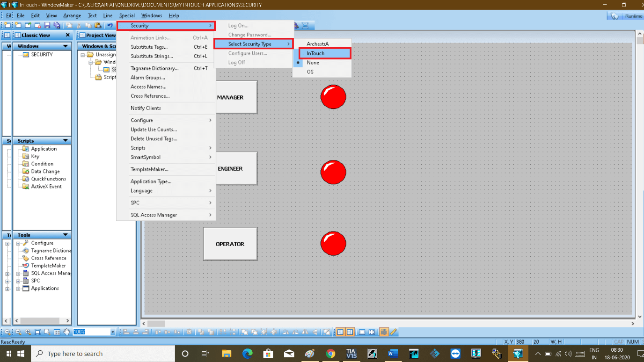The width and height of the screenshot is (644, 362).
Task: Toggle the snap-to-grid icon
Action: 384,332
